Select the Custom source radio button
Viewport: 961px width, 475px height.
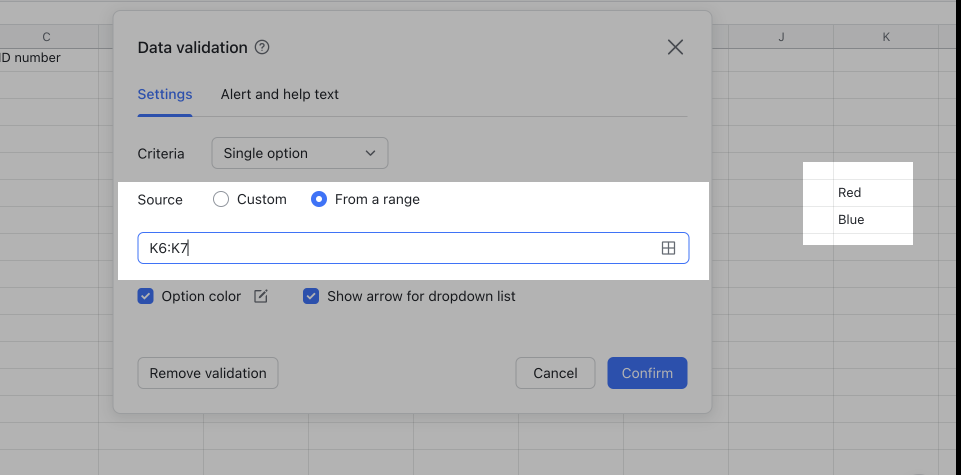222,199
